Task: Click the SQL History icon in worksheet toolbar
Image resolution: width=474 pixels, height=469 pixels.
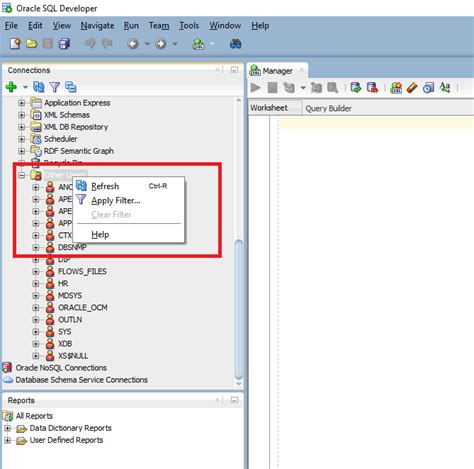Action: point(428,88)
